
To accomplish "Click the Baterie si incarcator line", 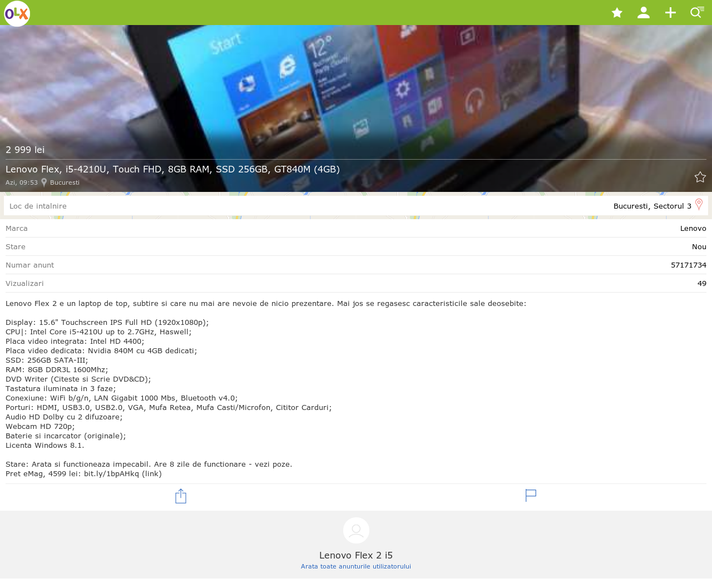I will [66, 436].
